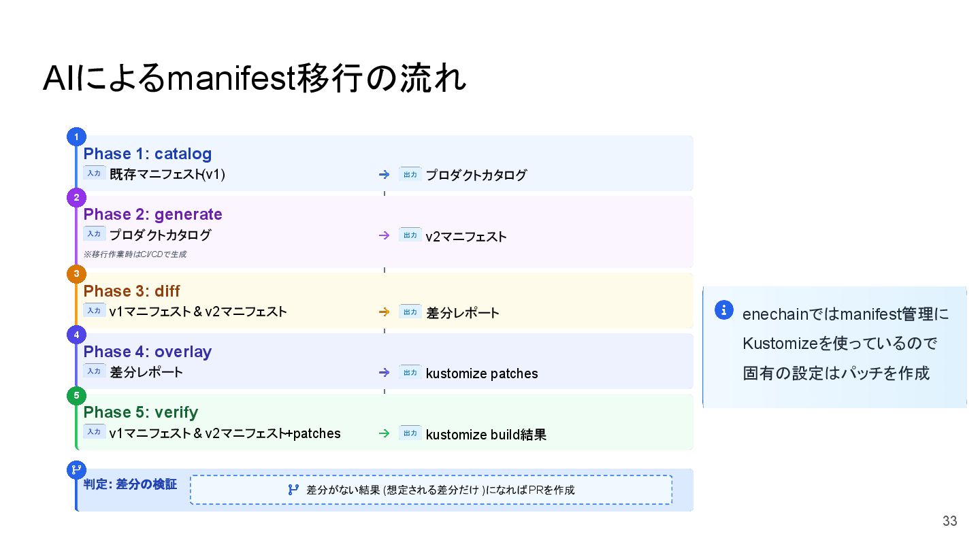Click the info icon beside enechain note
This screenshot has height=551, width=980.
click(724, 310)
